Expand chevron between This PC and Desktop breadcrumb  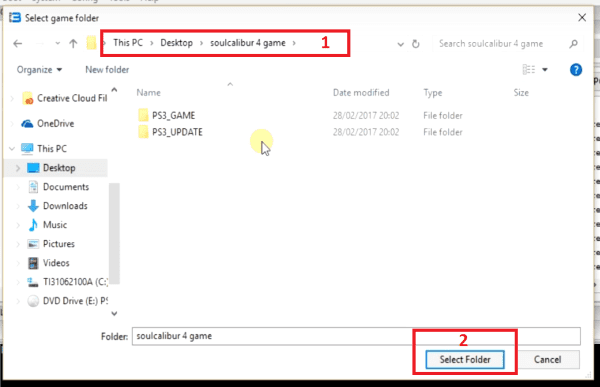[x=152, y=43]
